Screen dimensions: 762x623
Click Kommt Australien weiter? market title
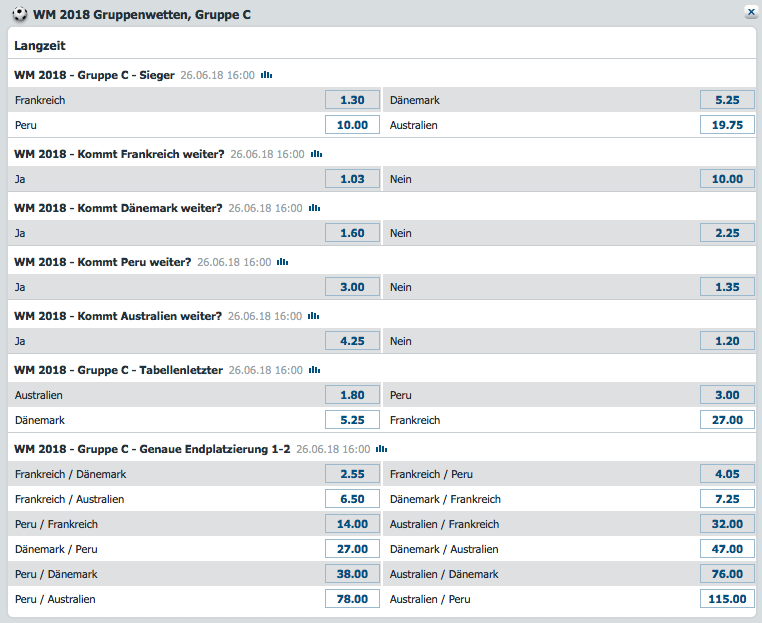118,316
